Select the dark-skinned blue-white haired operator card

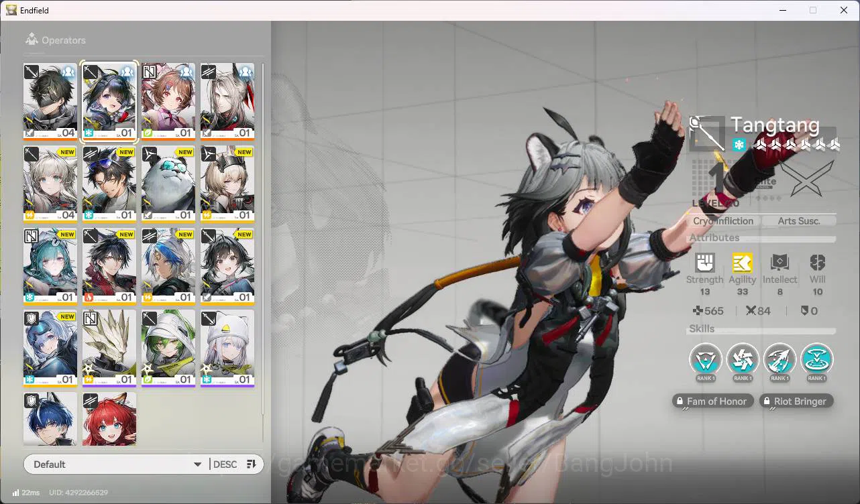tap(168, 266)
